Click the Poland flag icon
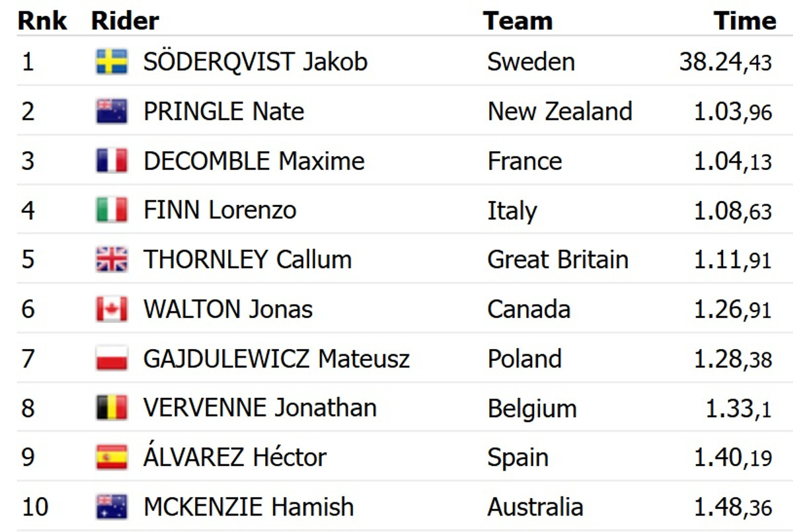 (x=112, y=359)
